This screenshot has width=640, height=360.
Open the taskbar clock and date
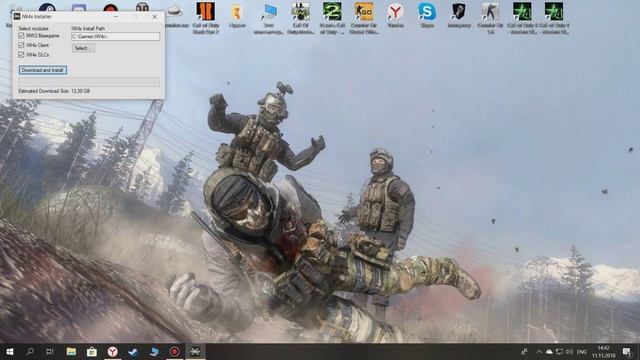click(603, 351)
